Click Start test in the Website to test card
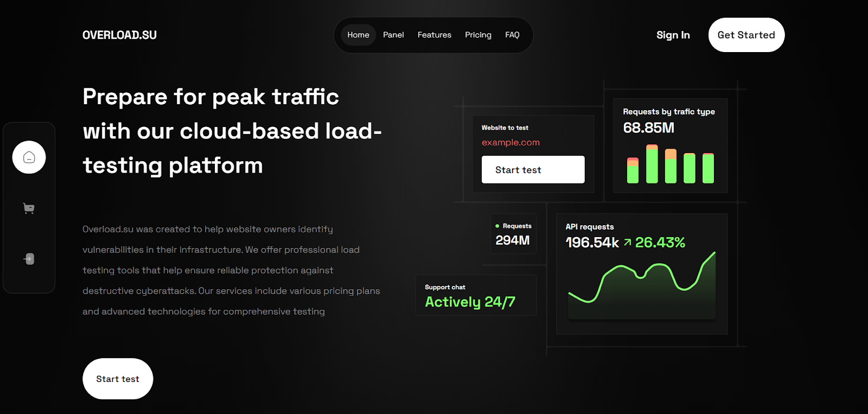 tap(533, 169)
